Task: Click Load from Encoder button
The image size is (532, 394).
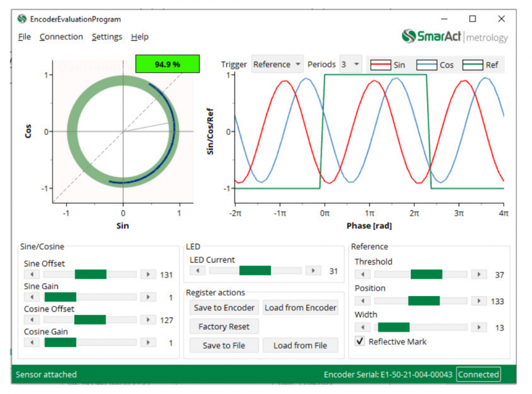Action: pyautogui.click(x=301, y=308)
